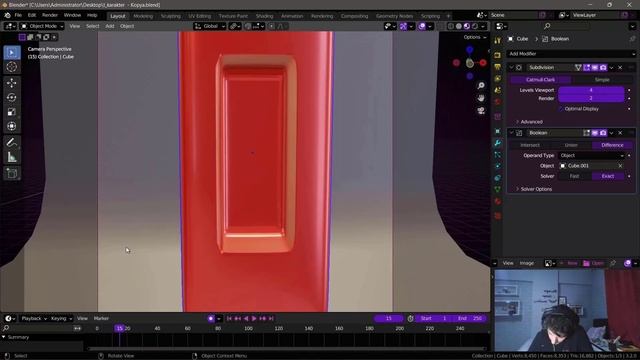This screenshot has width=640, height=360.
Task: Toggle Subdivision on-cage editing
Action: 578,67
